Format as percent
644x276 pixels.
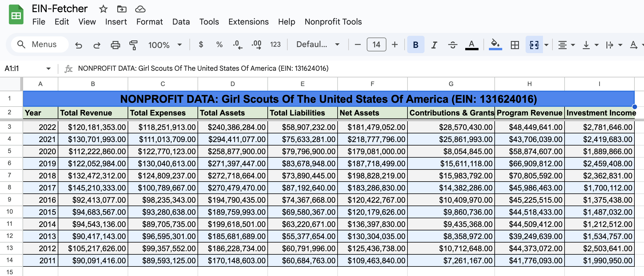pyautogui.click(x=219, y=44)
